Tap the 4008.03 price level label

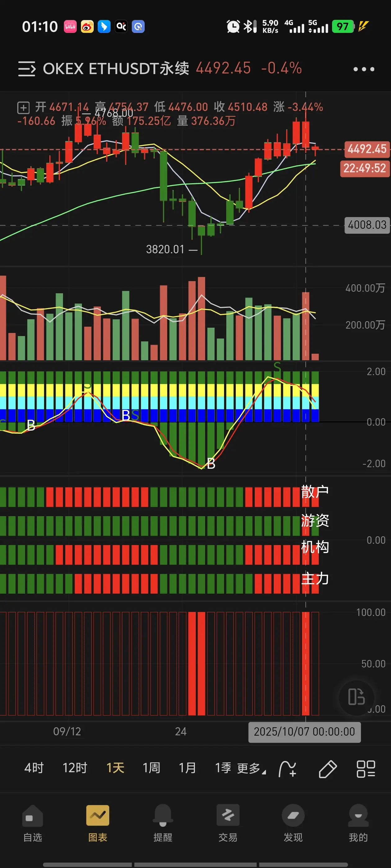click(x=367, y=225)
